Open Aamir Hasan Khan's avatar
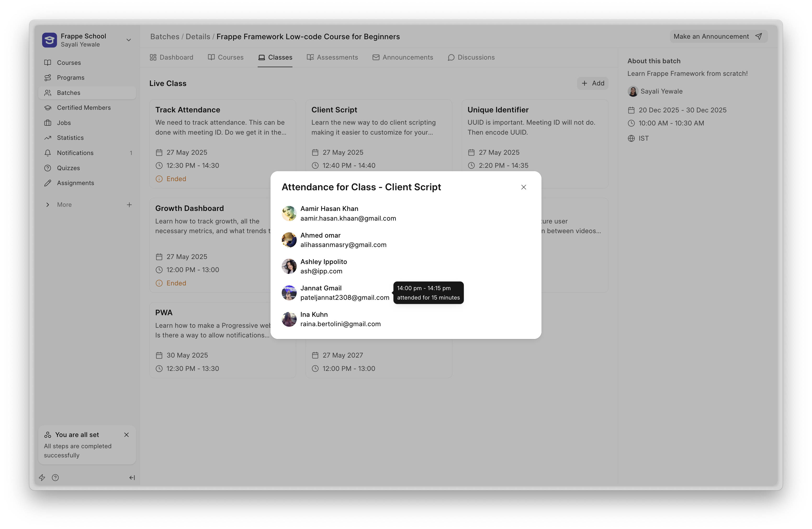Screen dimensions: 812x529 point(289,213)
